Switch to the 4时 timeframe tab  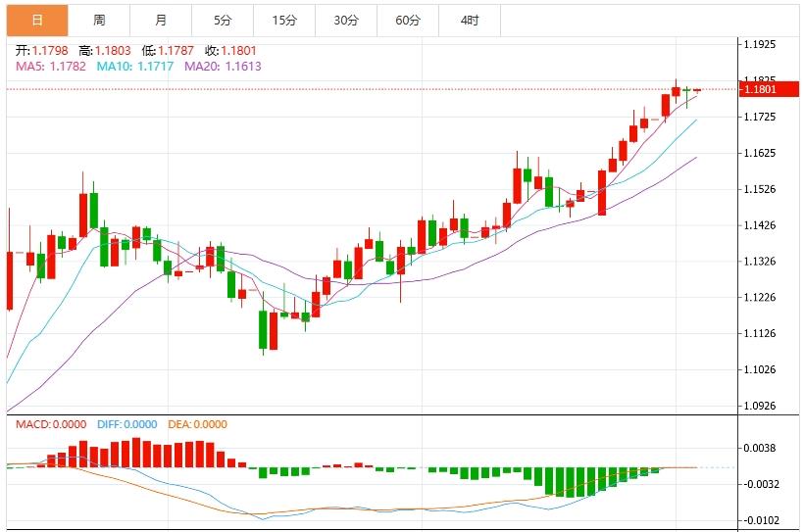470,20
